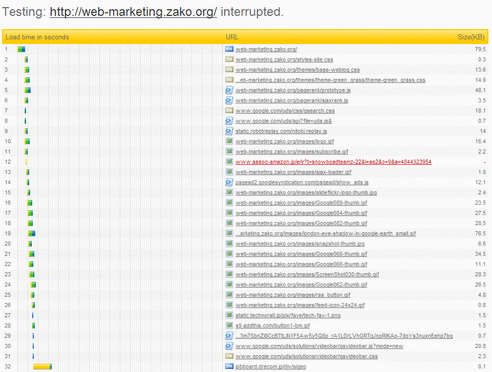Image resolution: width=492 pixels, height=372 pixels.
Task: Click the script icon beside gsvideobar.js
Action: click(229, 346)
